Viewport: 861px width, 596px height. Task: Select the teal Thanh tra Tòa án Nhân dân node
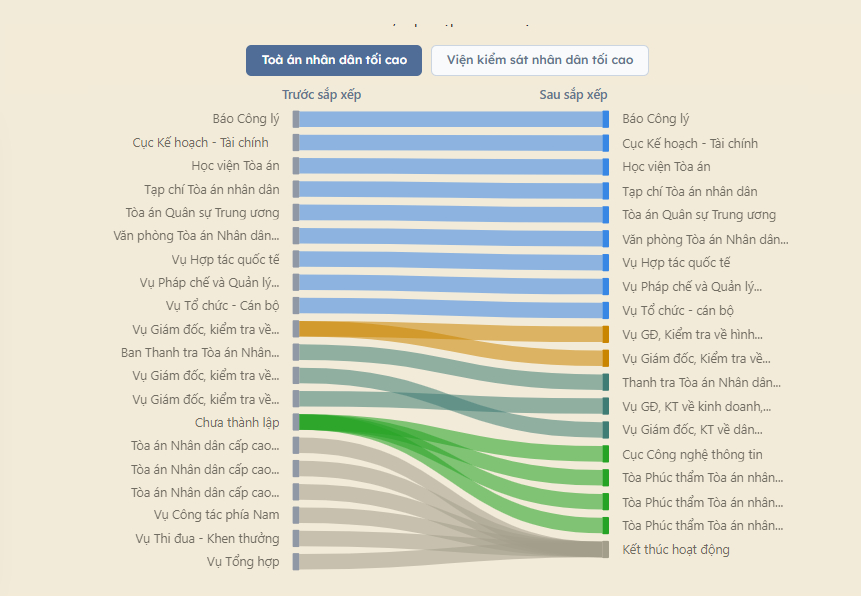[606, 382]
